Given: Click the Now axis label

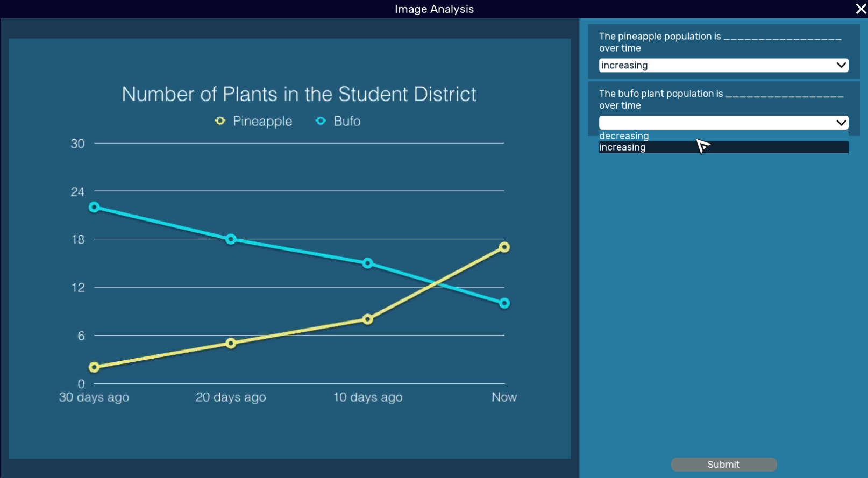Looking at the screenshot, I should coord(503,397).
